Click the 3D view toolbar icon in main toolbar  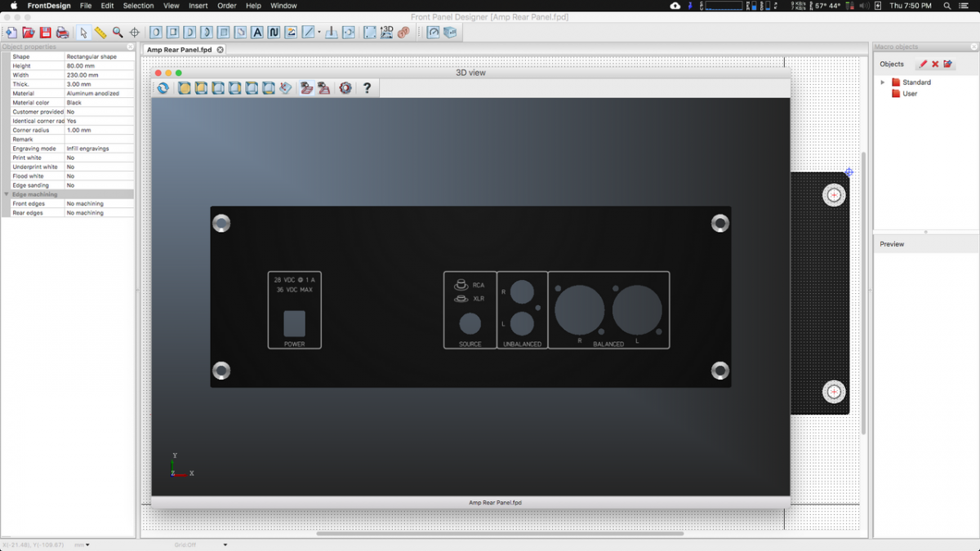pos(386,33)
